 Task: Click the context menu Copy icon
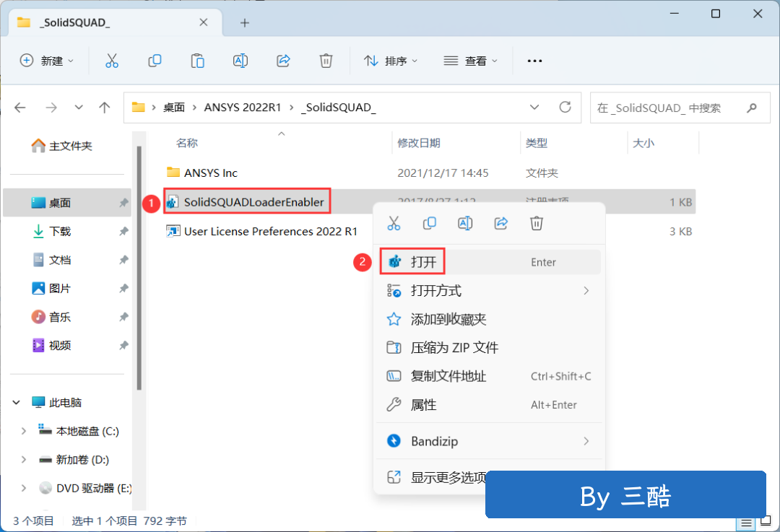429,223
